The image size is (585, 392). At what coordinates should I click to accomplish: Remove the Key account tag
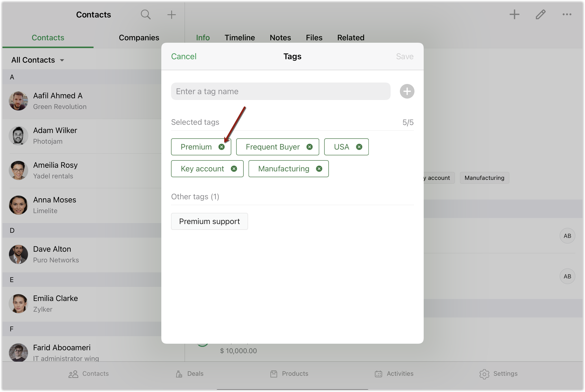(x=234, y=169)
